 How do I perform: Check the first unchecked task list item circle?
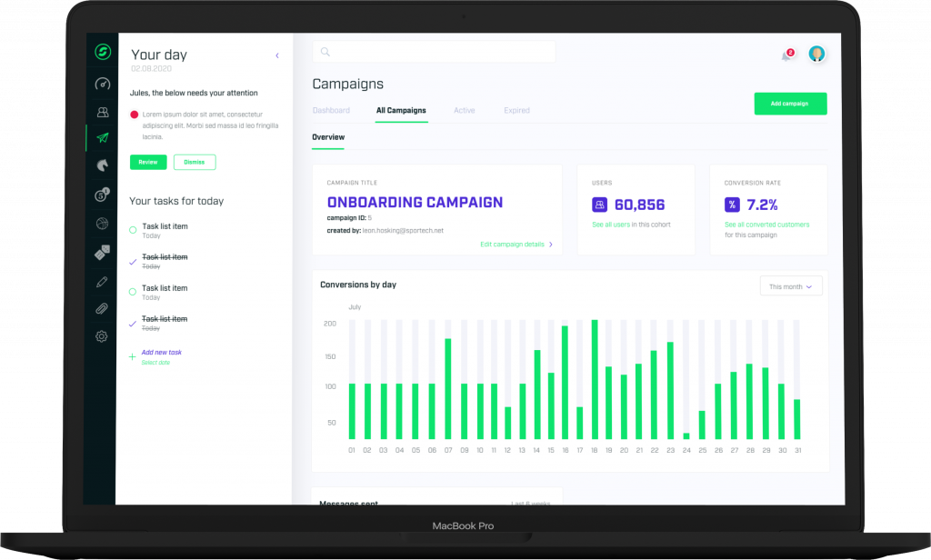point(133,230)
